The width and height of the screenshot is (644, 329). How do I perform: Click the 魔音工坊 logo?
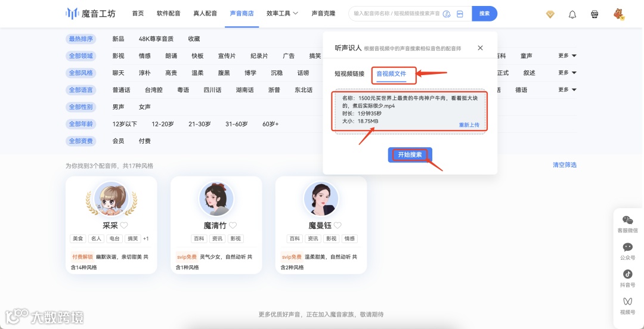[91, 14]
